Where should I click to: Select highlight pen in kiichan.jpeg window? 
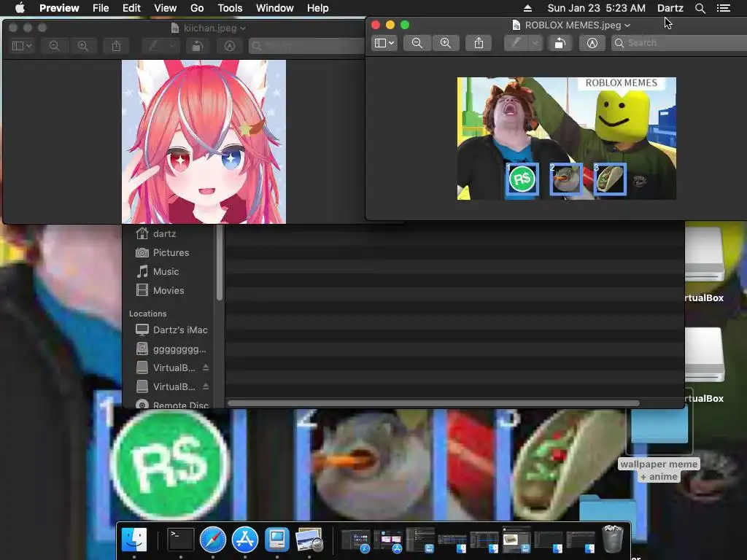coord(153,46)
